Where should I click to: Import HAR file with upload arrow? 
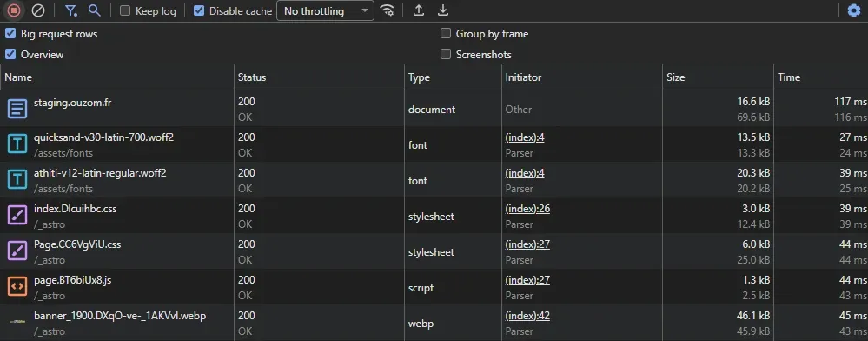tap(419, 10)
